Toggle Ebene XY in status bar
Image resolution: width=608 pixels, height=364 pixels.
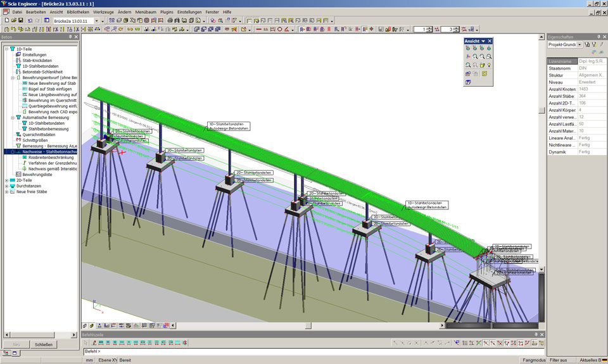[x=106, y=360]
